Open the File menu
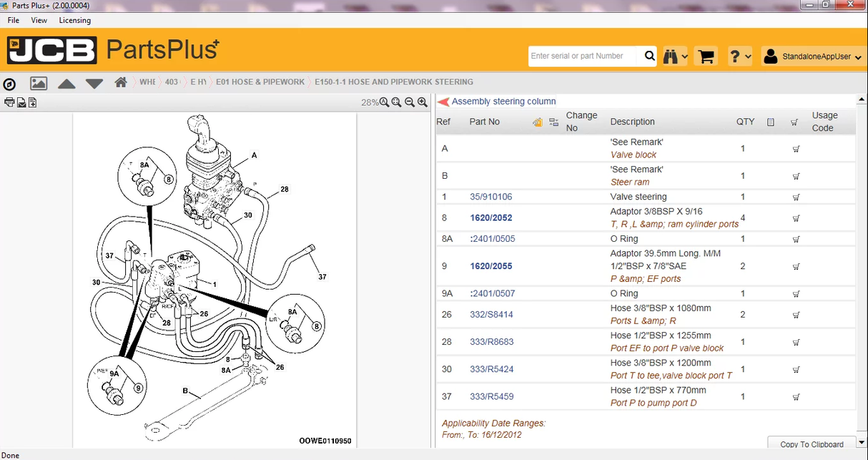Viewport: 868px width, 460px height. click(13, 21)
